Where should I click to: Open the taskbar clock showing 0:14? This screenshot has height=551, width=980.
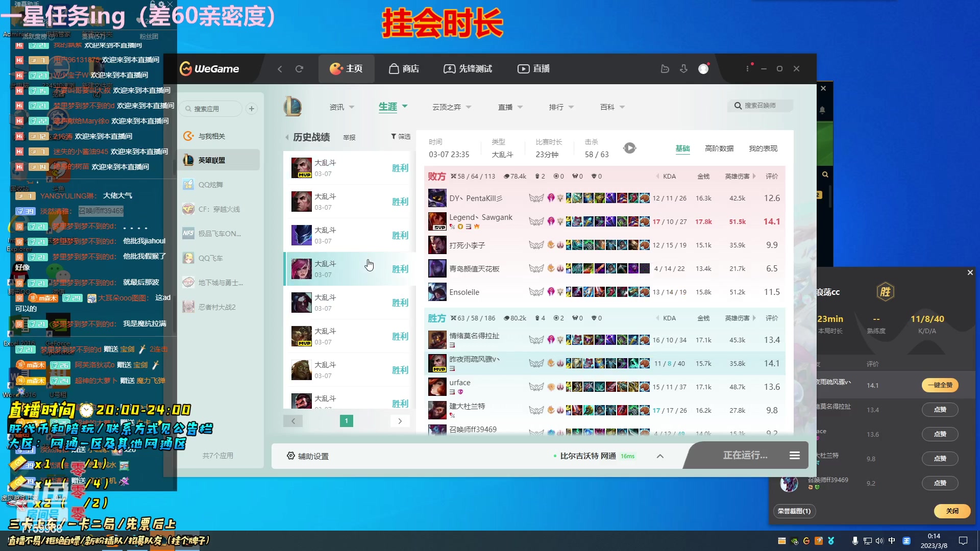tap(934, 541)
